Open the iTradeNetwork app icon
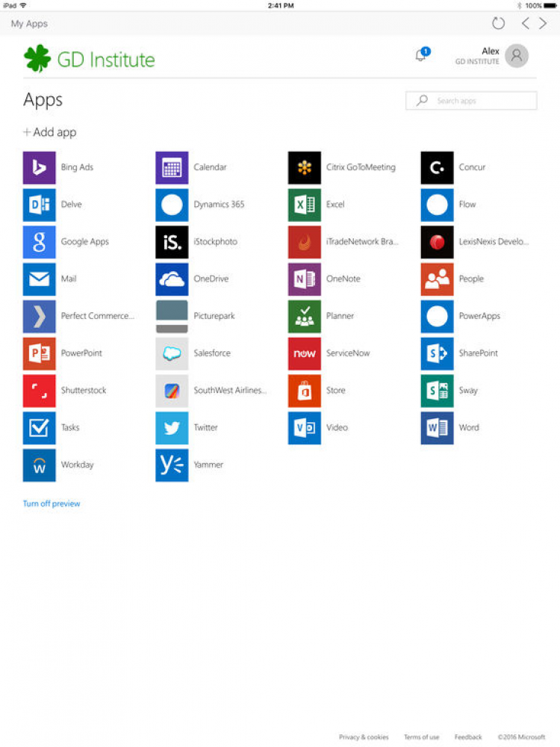The width and height of the screenshot is (560, 747). (305, 241)
